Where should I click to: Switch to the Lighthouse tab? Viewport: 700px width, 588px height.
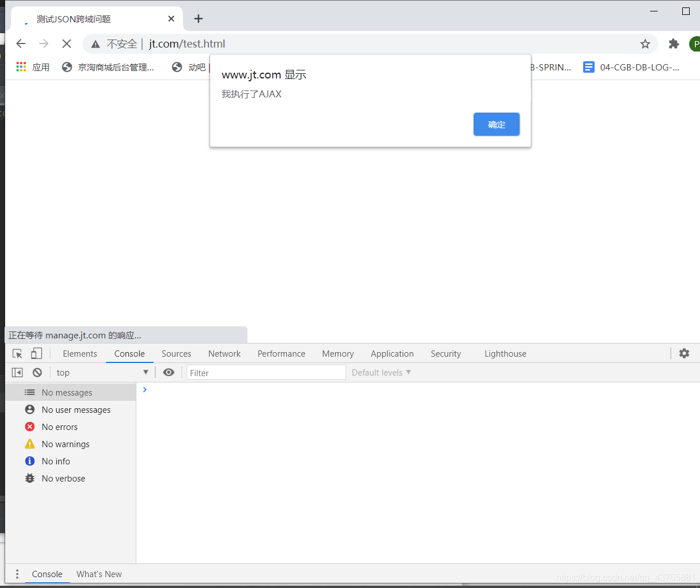(x=505, y=354)
